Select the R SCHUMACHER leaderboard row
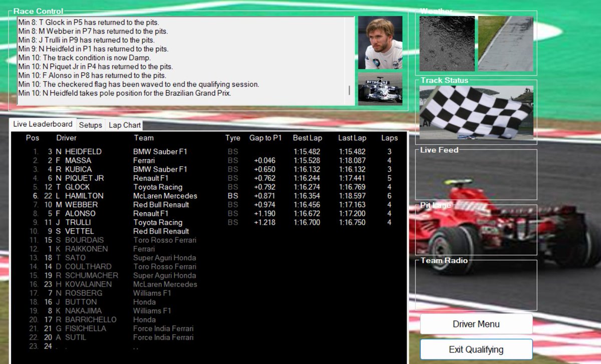The width and height of the screenshot is (601, 364). coord(209,275)
